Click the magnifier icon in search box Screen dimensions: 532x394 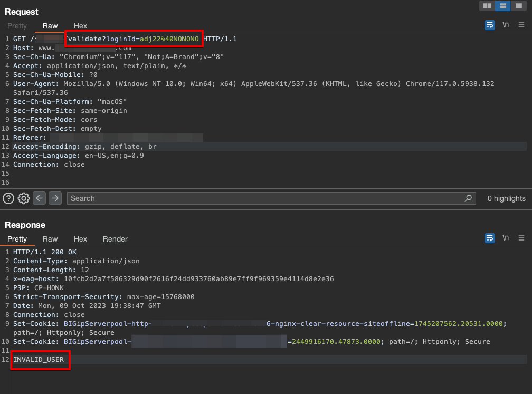point(468,198)
